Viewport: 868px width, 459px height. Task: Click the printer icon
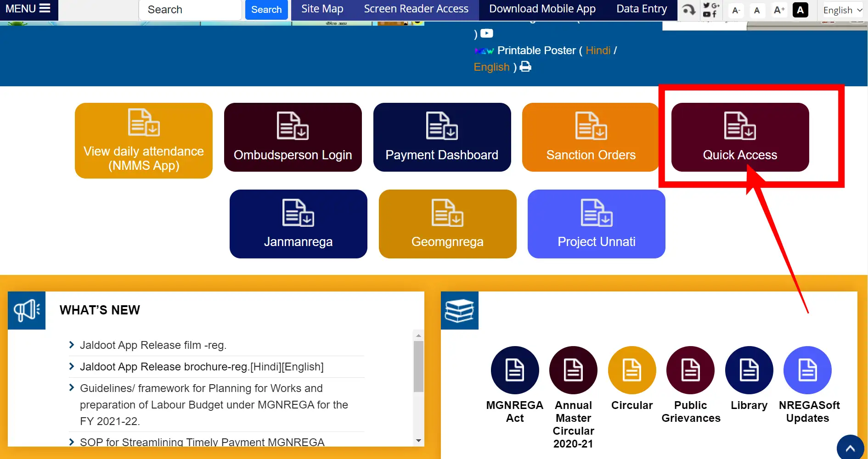(525, 67)
